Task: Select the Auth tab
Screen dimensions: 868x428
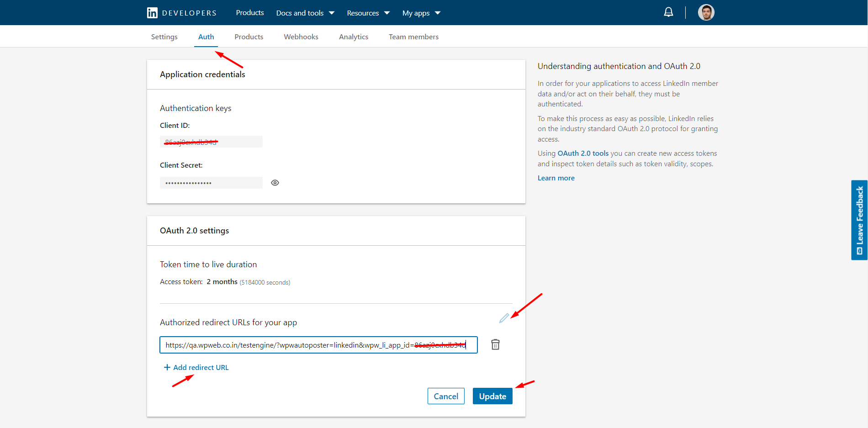Action: (206, 37)
